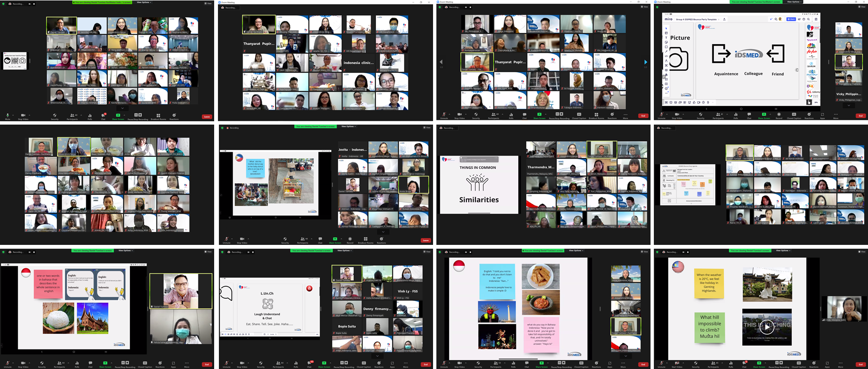Open Chat in the window with the Mute button
Viewport: 868px width, 369px height.
coord(103,116)
